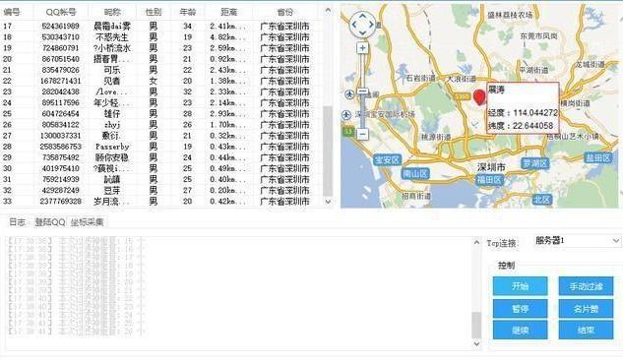Sort by the 距离 column header
Screen dimensions: 623x364
coord(229,12)
